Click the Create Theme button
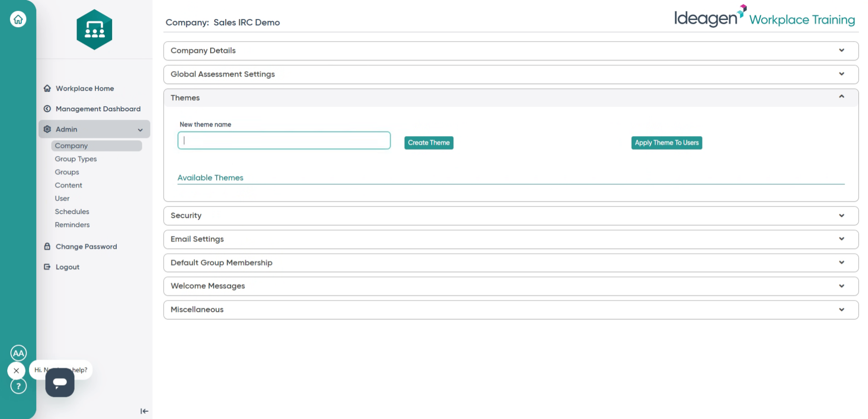Image resolution: width=868 pixels, height=419 pixels. click(429, 142)
